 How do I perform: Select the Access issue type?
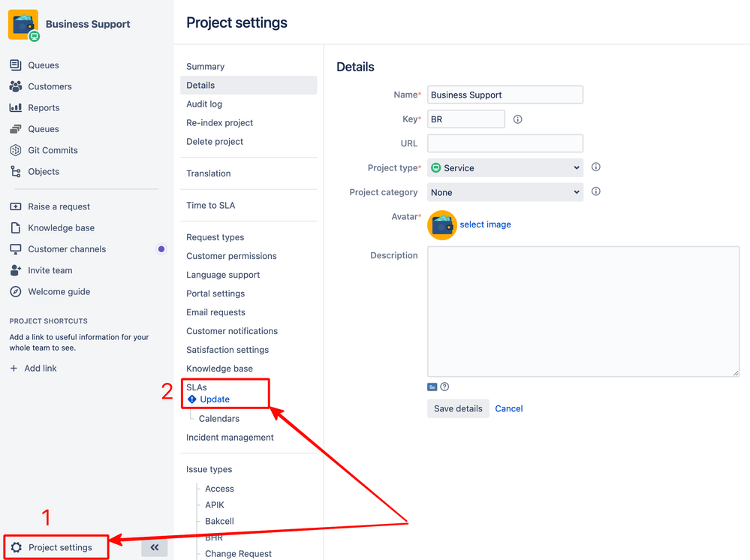pyautogui.click(x=219, y=489)
